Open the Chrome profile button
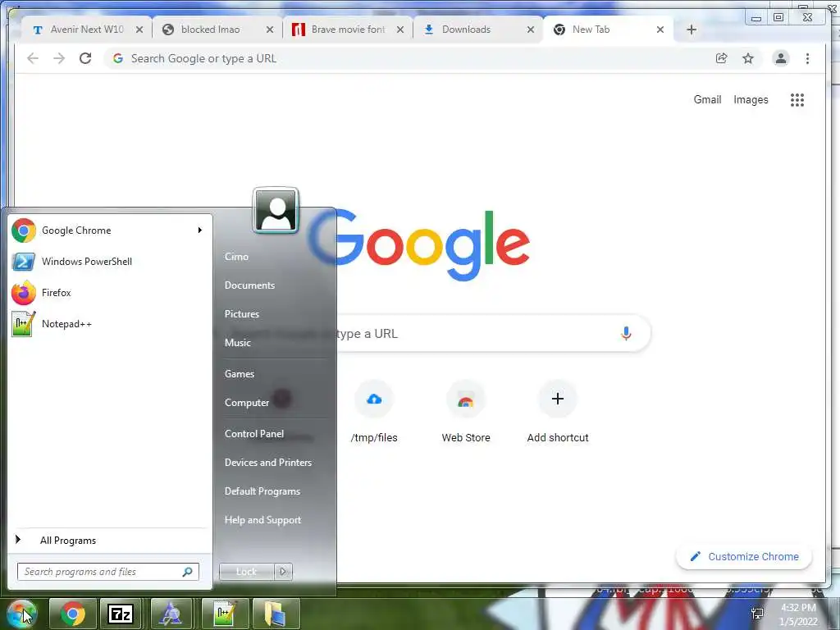840x630 pixels. [781, 58]
